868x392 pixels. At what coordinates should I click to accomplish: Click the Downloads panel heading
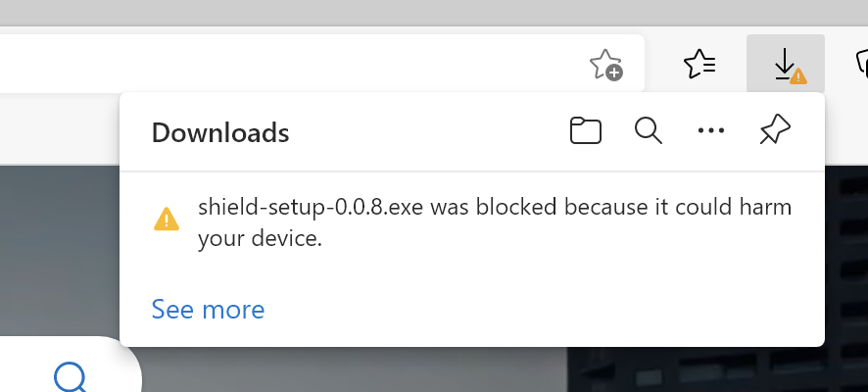[220, 133]
